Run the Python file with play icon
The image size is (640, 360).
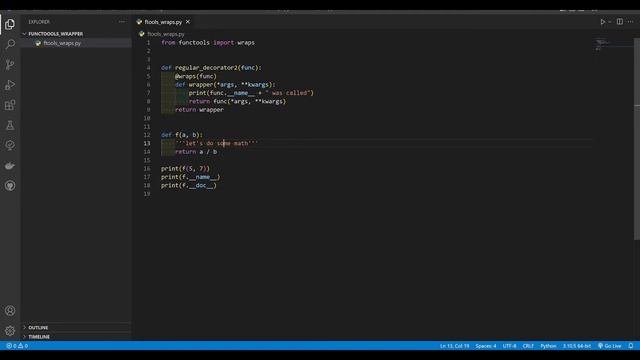602,22
